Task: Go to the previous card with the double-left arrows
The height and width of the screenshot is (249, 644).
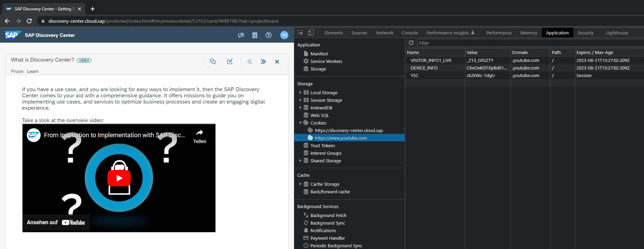Action: [250, 62]
